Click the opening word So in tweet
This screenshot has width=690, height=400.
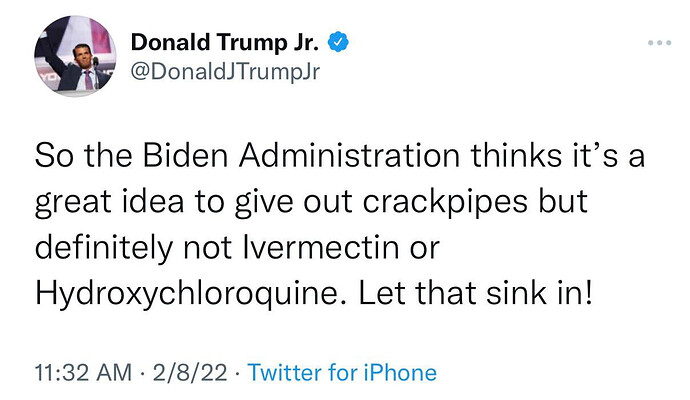54,156
